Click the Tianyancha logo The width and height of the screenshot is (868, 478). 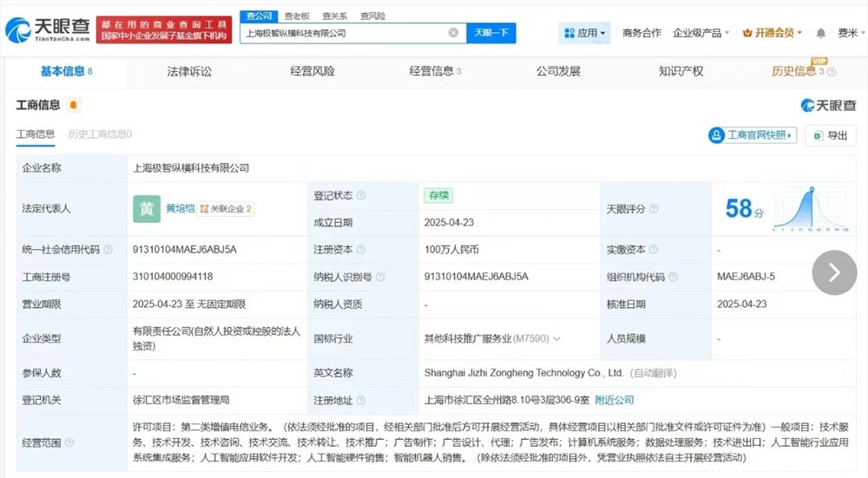click(x=48, y=29)
